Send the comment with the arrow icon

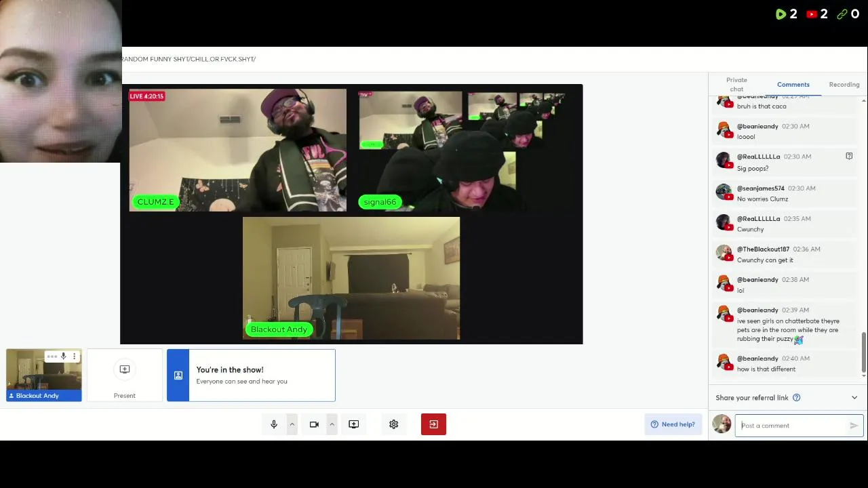[x=854, y=426]
